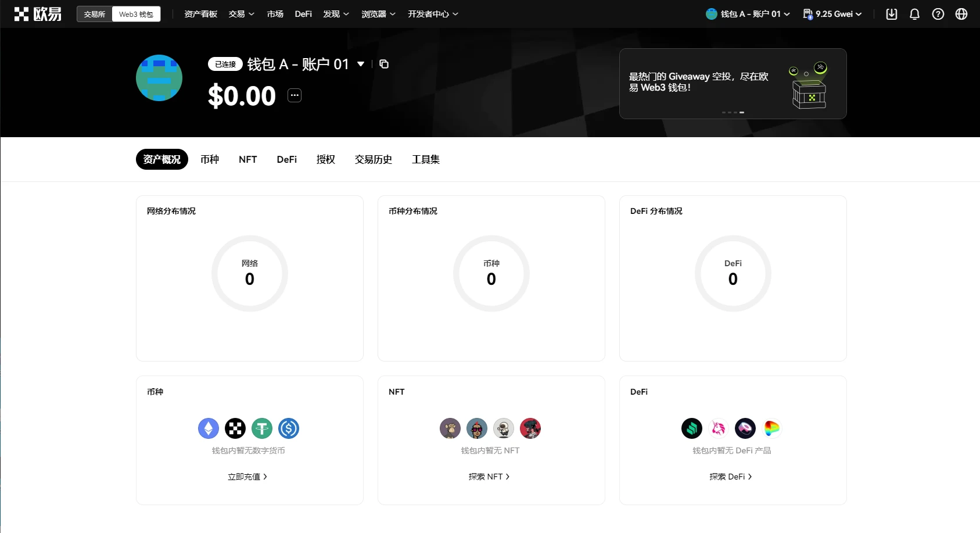Image resolution: width=980 pixels, height=533 pixels.
Task: Click the download app icon
Action: (892, 13)
